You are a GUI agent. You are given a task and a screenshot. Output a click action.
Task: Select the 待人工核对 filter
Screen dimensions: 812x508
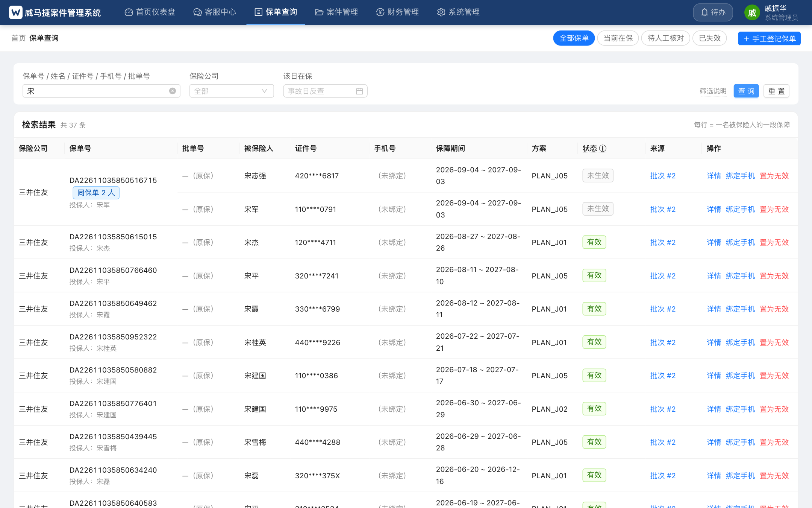coord(665,38)
